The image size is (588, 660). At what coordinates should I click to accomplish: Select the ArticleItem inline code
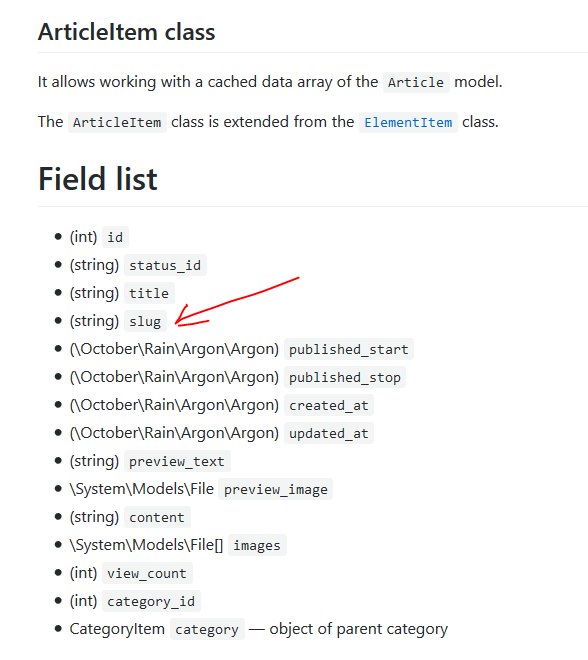117,122
